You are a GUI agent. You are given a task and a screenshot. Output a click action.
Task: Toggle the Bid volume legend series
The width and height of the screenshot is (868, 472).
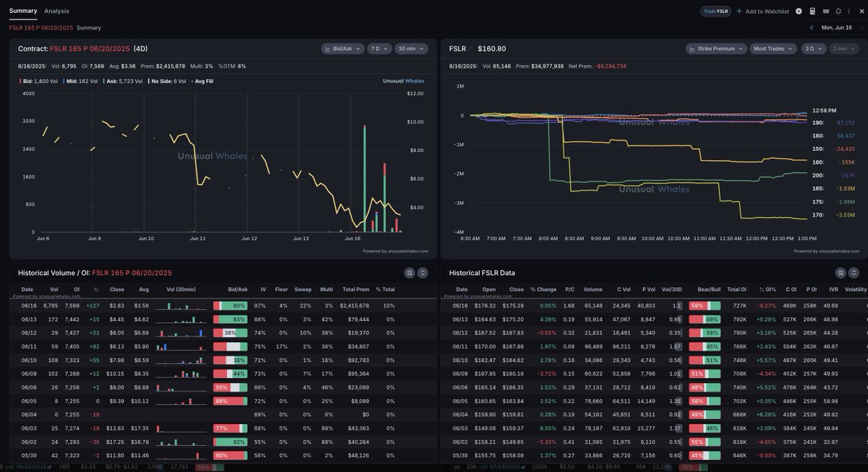(x=39, y=81)
